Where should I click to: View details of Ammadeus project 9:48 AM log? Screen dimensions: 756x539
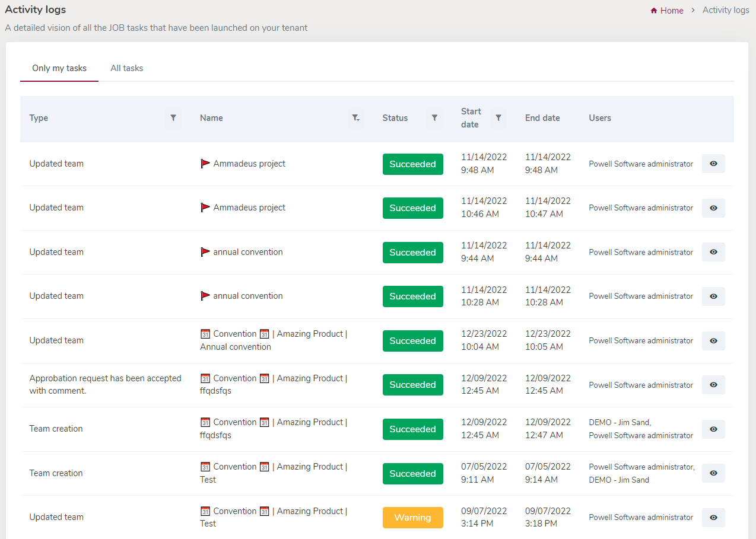713,164
